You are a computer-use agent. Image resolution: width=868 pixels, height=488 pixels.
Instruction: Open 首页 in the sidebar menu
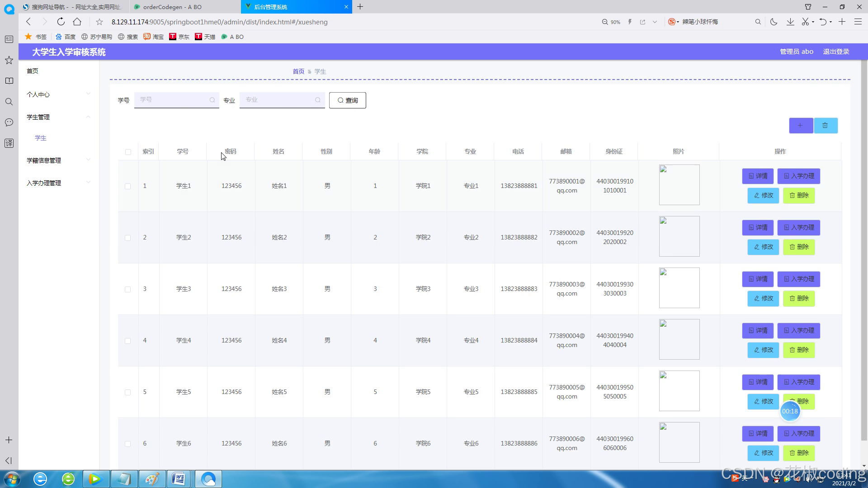pos(33,71)
